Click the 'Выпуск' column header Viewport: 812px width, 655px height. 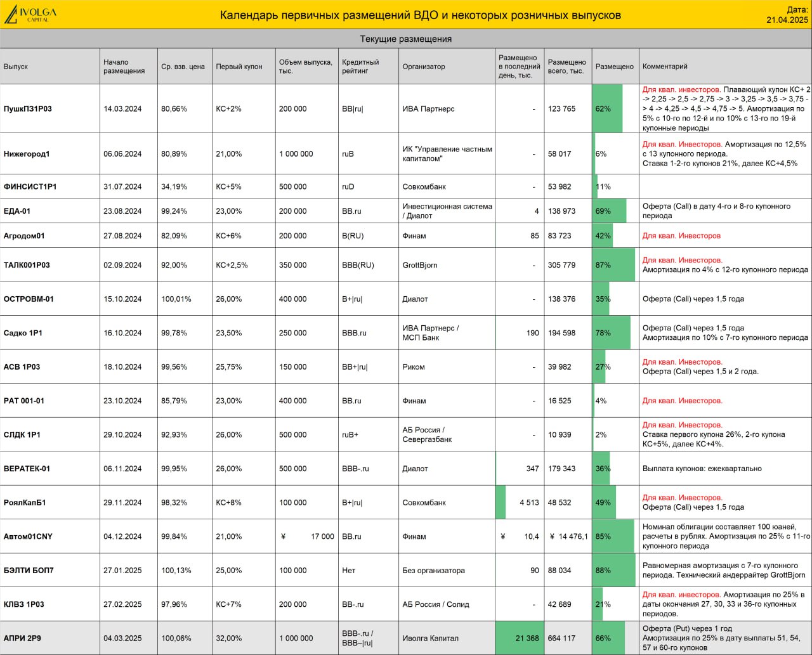coord(16,67)
